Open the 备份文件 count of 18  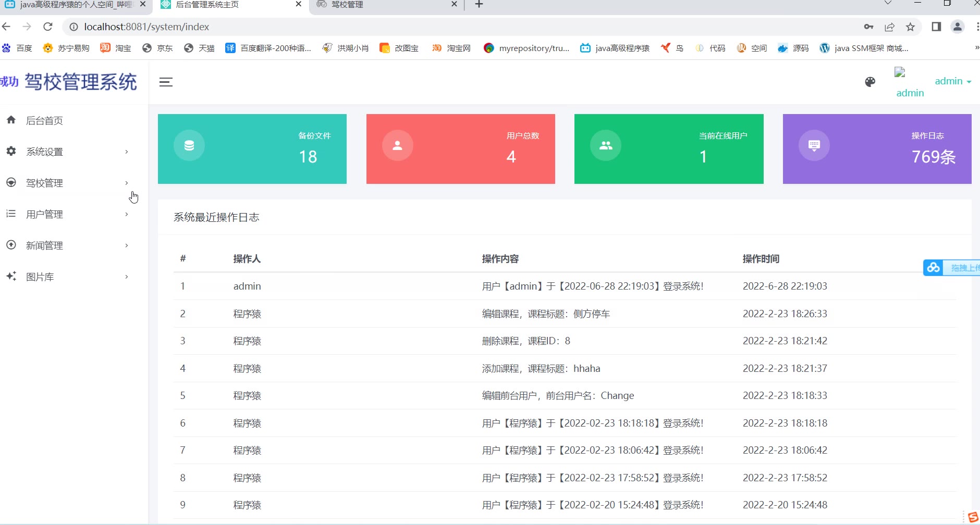point(308,157)
